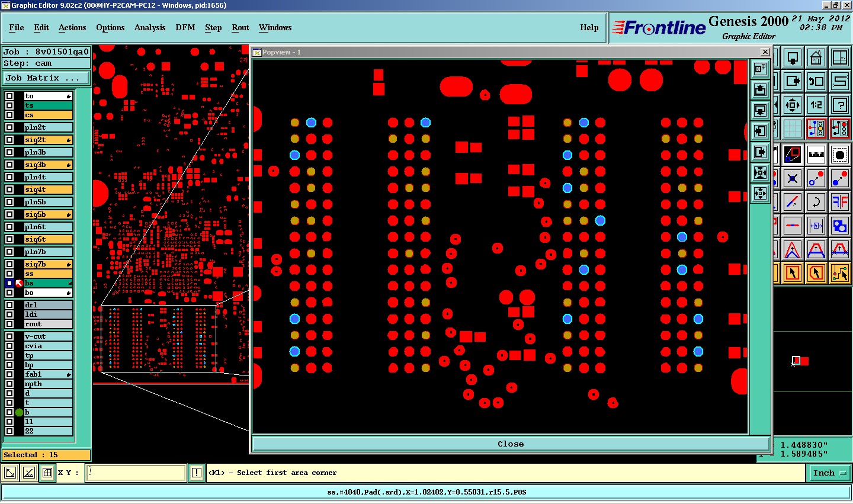Viewport: 853px width, 504px height.
Task: Toggle the checkbox for layer bs
Action: point(9,283)
